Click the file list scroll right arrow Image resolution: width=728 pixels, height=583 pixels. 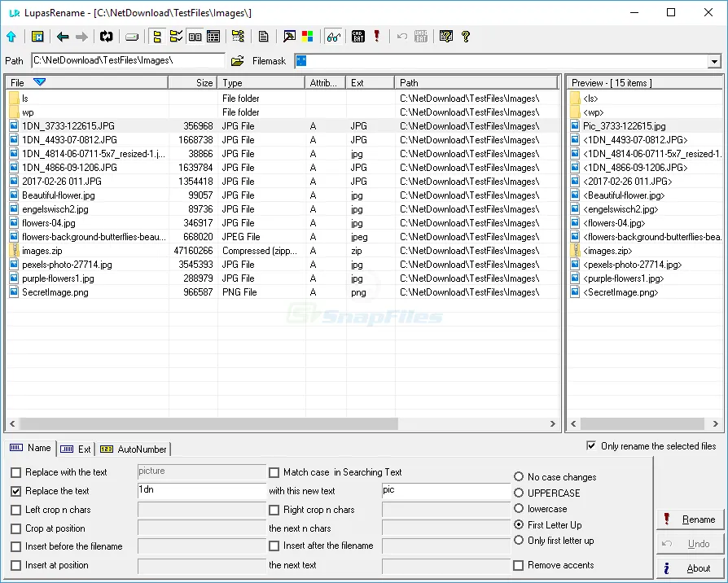point(552,423)
